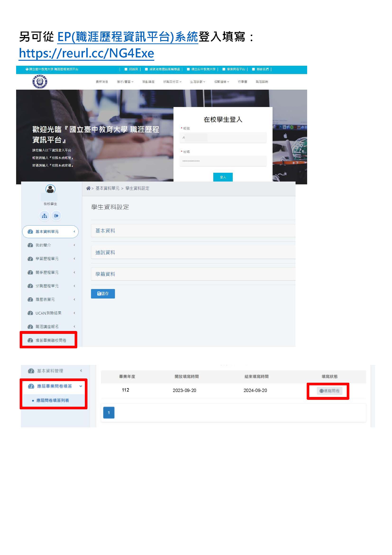The height and width of the screenshot is (555, 392).
Task: Expand the 生涯診斷 dropdown menu
Action: coord(197,82)
